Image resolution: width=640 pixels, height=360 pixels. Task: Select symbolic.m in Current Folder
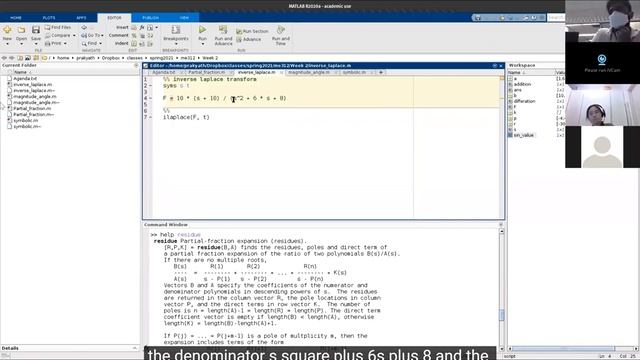[25, 120]
